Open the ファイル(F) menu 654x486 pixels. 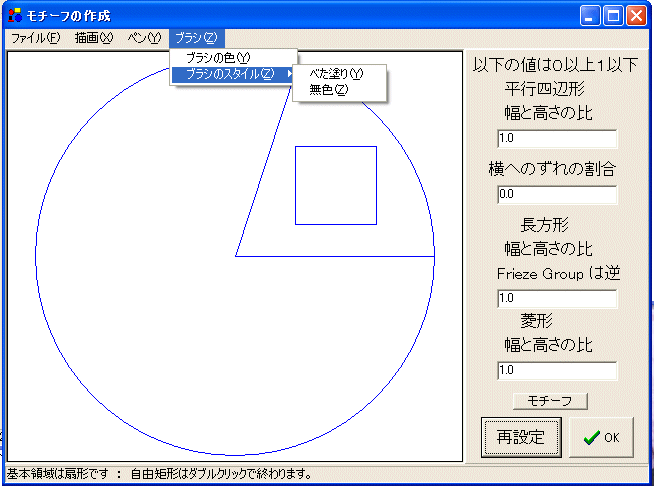coord(35,38)
